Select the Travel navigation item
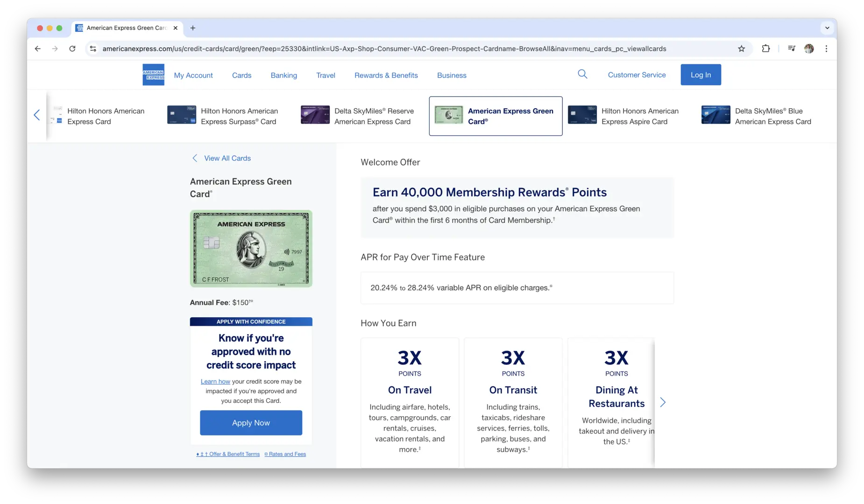The height and width of the screenshot is (504, 864). [x=326, y=75]
